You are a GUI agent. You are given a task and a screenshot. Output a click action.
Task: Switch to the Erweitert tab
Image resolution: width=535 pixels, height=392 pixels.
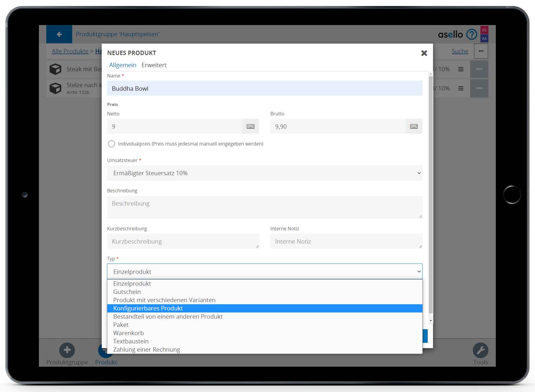[x=154, y=65]
